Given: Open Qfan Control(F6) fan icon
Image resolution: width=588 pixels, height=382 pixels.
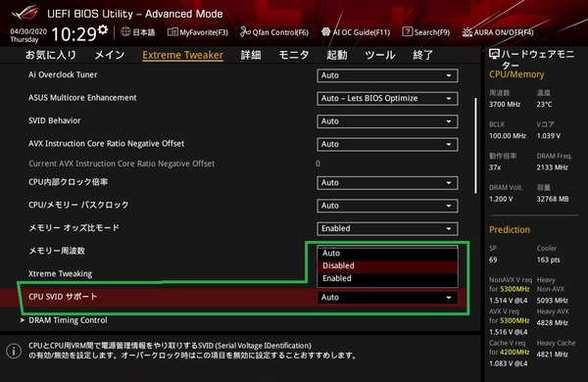Looking at the screenshot, I should 245,32.
